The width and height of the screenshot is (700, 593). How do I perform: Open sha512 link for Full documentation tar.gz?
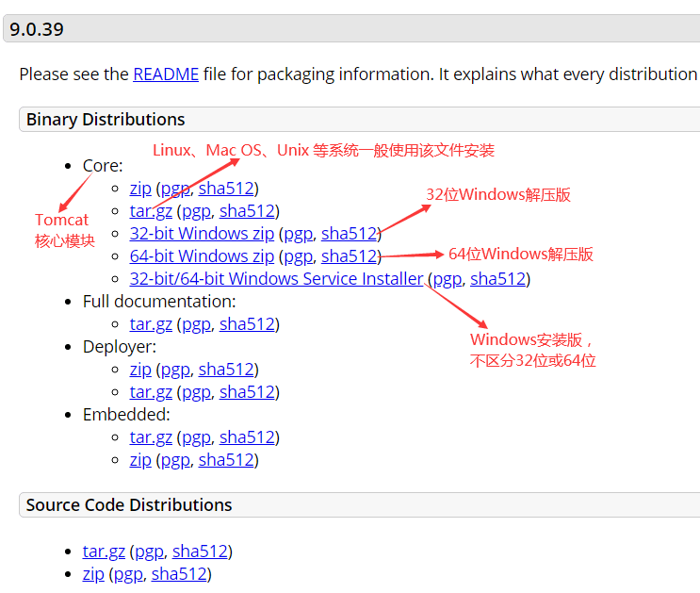[247, 324]
